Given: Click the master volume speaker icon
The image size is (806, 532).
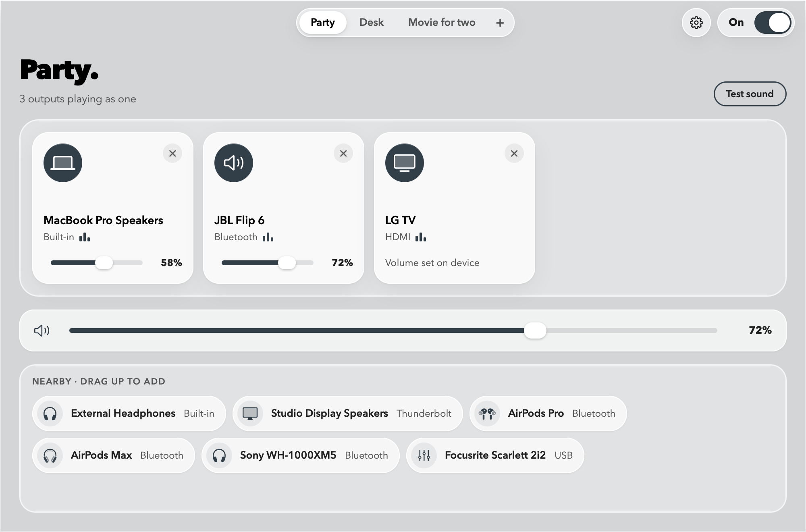Looking at the screenshot, I should (42, 330).
